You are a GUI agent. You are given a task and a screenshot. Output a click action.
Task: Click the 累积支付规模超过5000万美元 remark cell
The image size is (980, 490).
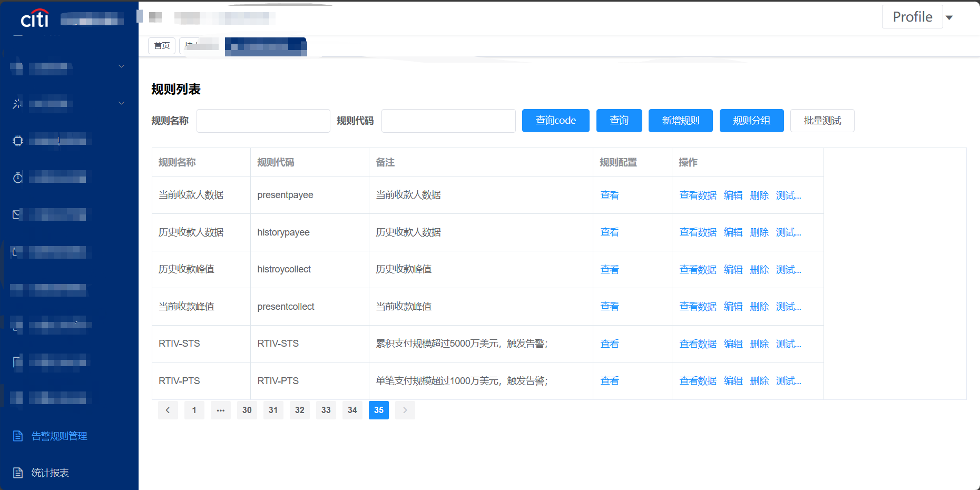(481, 344)
